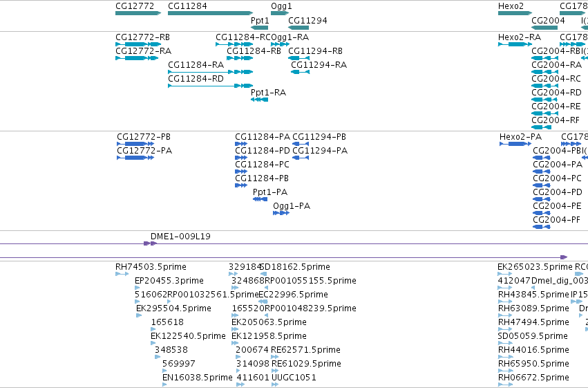Viewport: 588px width, 388px height.
Task: Click the RH44016.5prime label
Action: click(533, 350)
